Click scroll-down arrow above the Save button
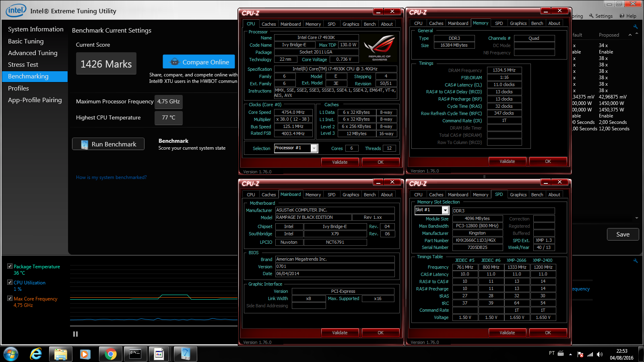Image resolution: width=644 pixels, height=362 pixels. pyautogui.click(x=637, y=218)
